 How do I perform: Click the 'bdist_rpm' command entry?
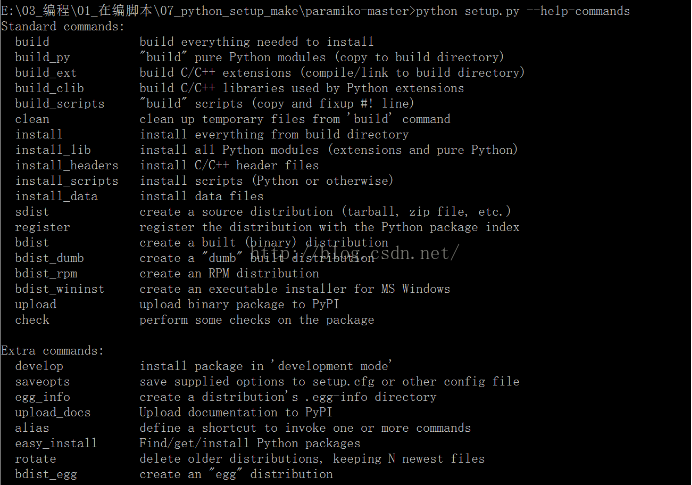(46, 274)
